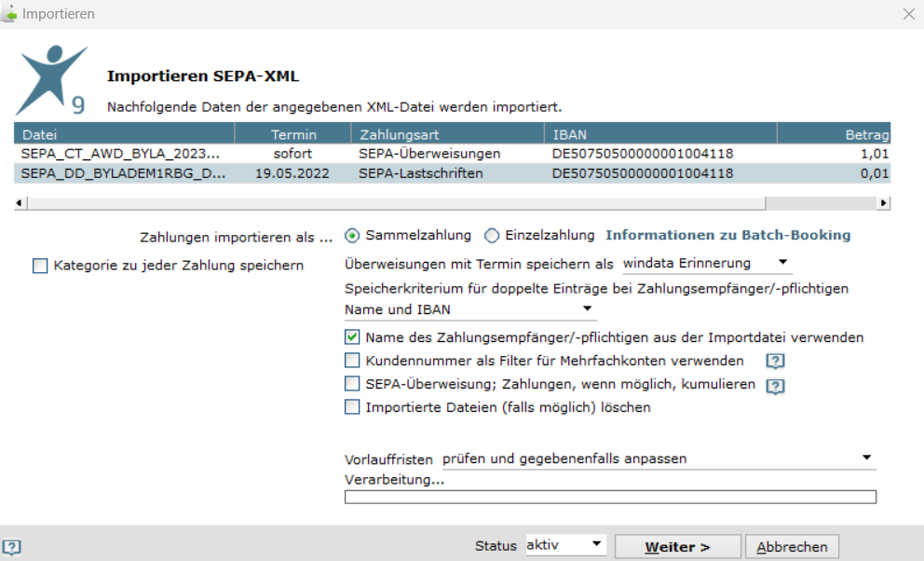924x561 pixels.
Task: Click the horizontal scrollbar left arrow
Action: click(19, 203)
